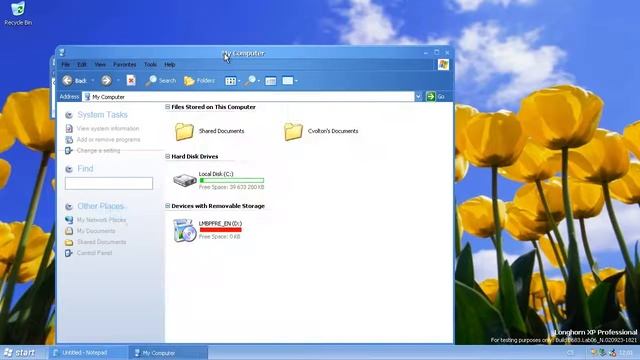The height and width of the screenshot is (360, 640).
Task: Select the LMBPFRE_EN (D:) disc drive
Action: 207,230
